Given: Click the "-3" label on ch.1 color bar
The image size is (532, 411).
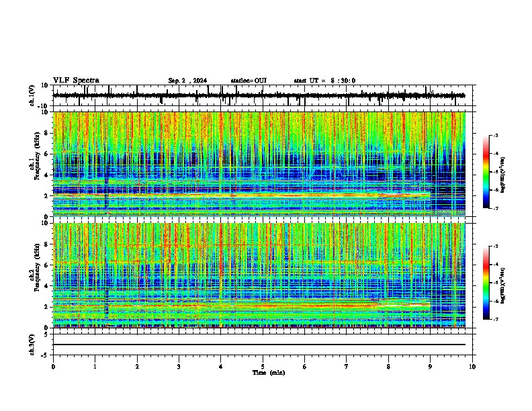Looking at the screenshot, I should (495, 136).
